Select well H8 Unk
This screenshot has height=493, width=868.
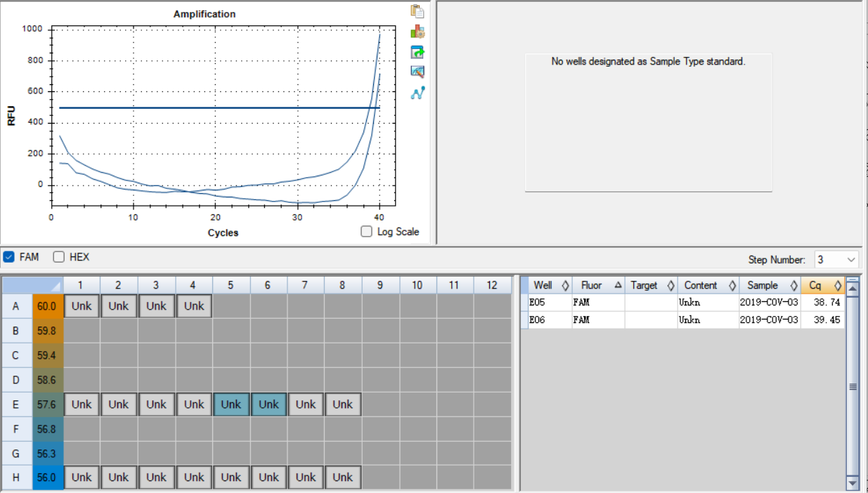(x=343, y=478)
